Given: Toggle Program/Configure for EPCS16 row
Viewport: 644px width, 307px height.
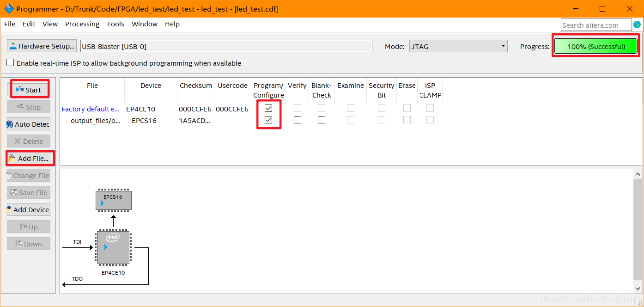Looking at the screenshot, I should (268, 120).
